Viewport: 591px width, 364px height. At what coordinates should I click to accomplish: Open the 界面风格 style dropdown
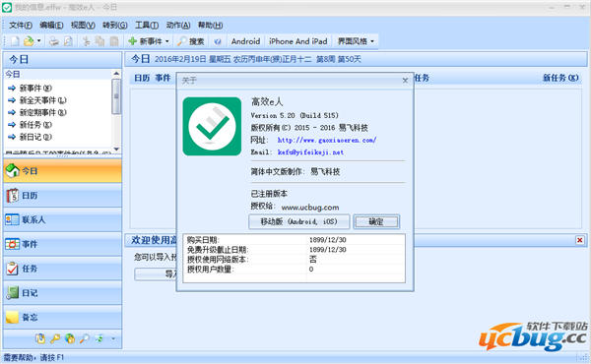[356, 41]
